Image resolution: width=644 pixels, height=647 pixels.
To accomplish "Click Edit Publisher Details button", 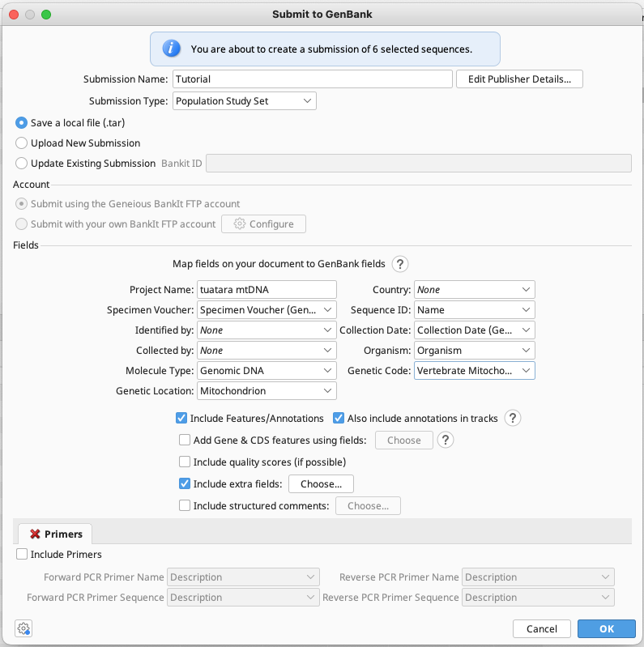I will point(519,79).
